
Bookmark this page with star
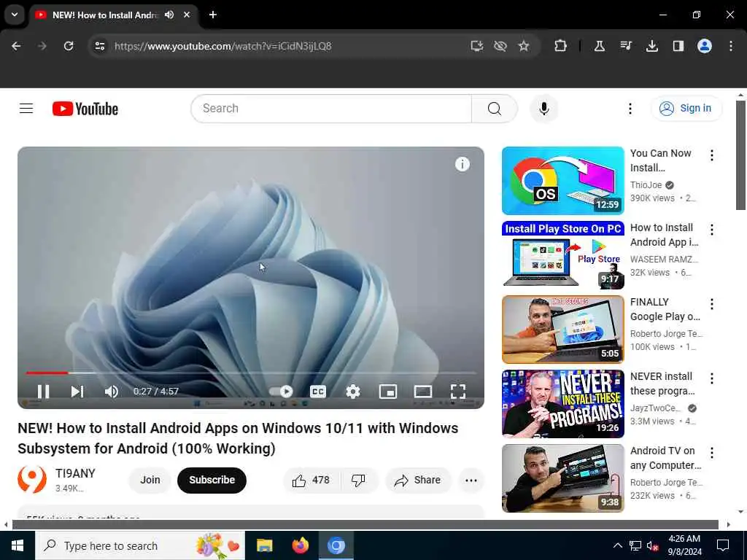pos(524,46)
